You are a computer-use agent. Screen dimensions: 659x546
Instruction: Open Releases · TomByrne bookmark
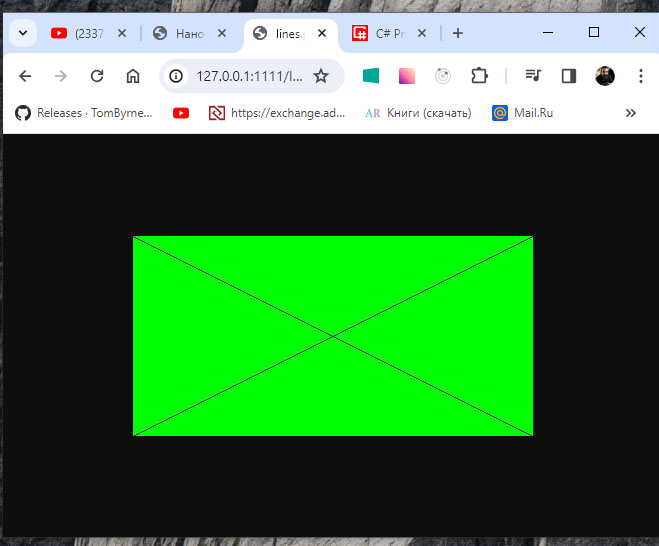[84, 113]
